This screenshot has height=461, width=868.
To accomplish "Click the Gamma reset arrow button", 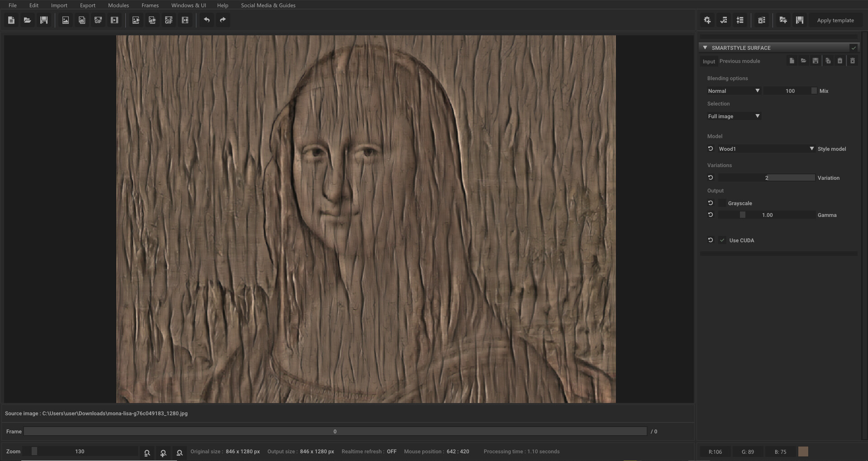I will [x=710, y=215].
